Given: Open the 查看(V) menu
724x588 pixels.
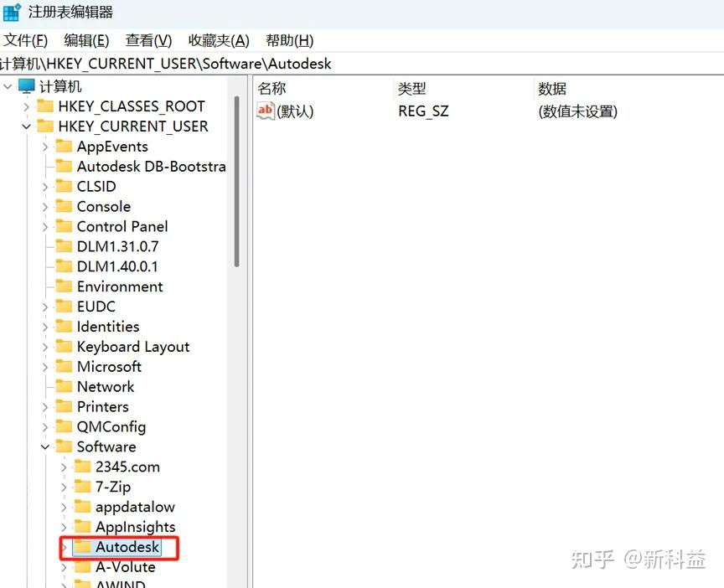Looking at the screenshot, I should pos(148,40).
